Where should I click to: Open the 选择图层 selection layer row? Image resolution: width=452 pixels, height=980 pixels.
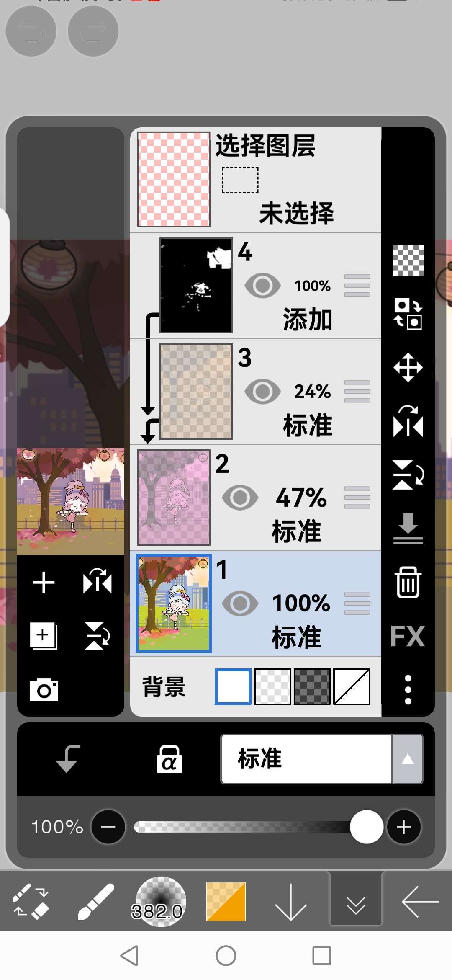click(256, 180)
